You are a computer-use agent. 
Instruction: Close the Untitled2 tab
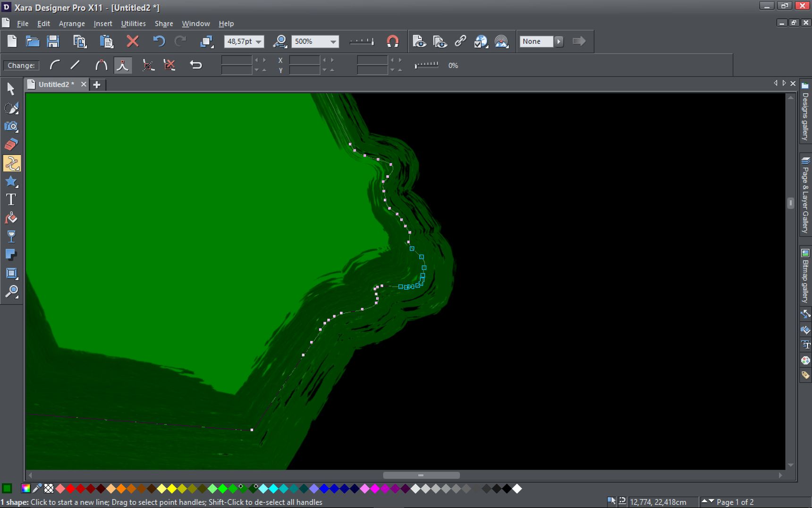84,84
